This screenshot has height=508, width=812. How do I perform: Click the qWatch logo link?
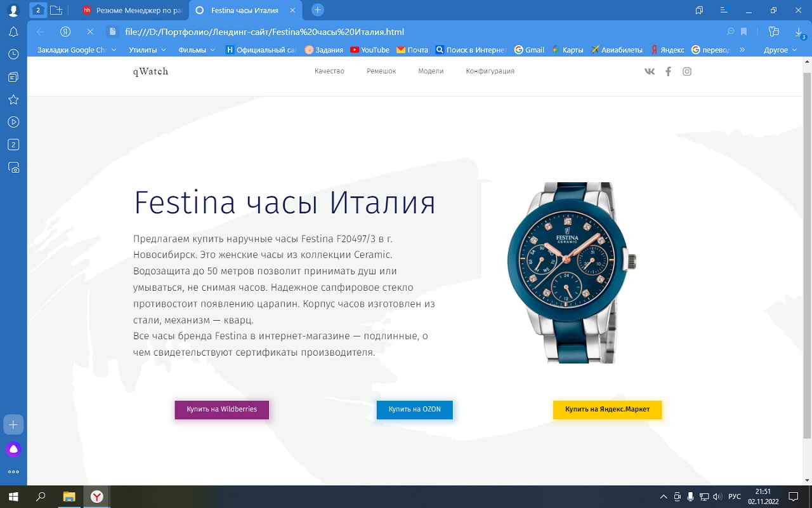(150, 71)
